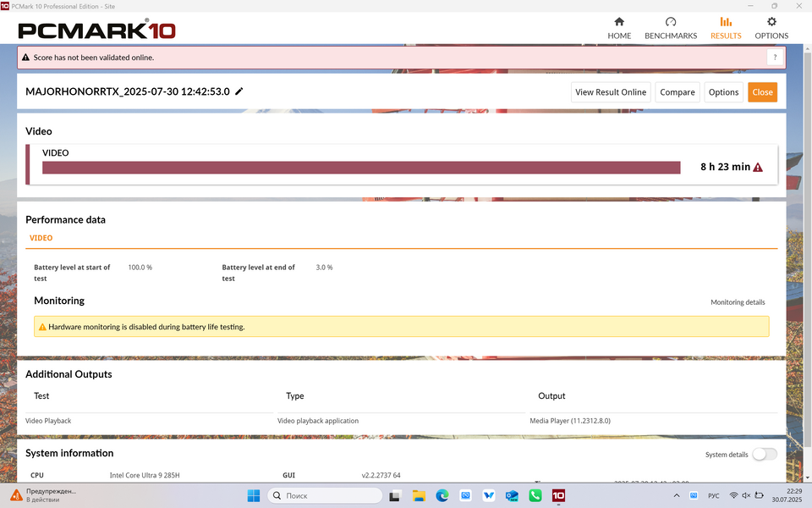Image resolution: width=812 pixels, height=508 pixels.
Task: Click the Windows Start button
Action: pos(253,495)
